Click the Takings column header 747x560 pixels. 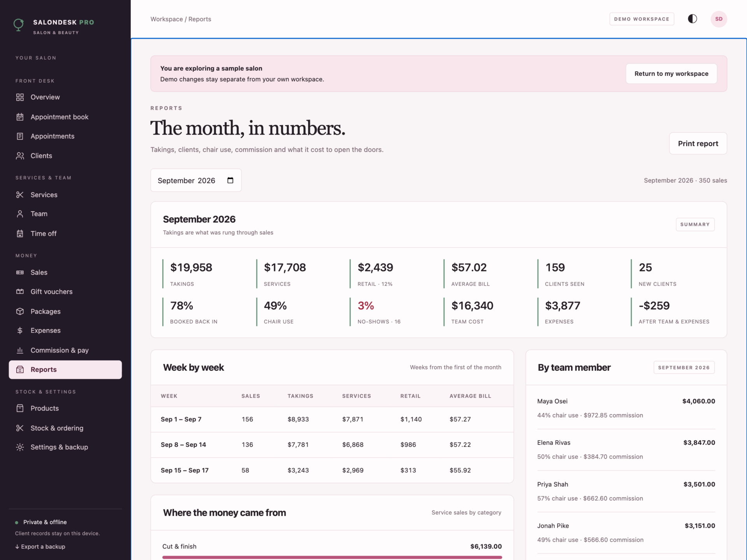pyautogui.click(x=300, y=396)
